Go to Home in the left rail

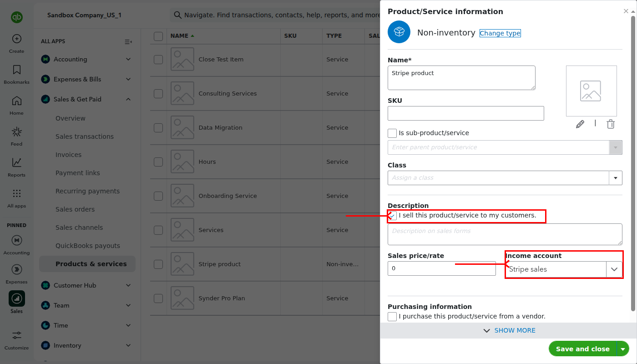[x=17, y=101]
